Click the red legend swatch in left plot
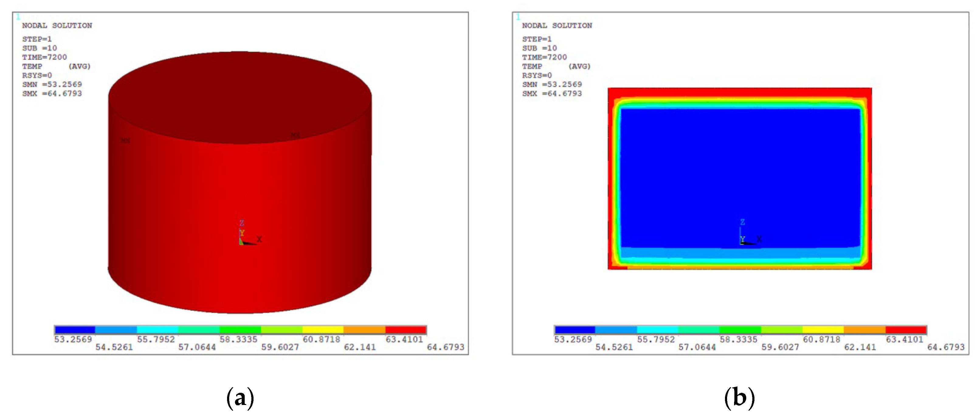 click(405, 330)
